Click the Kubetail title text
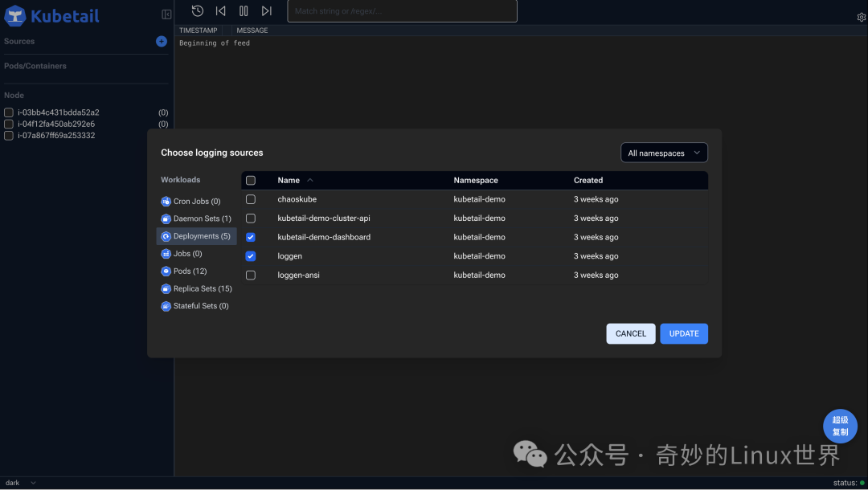 tap(65, 16)
